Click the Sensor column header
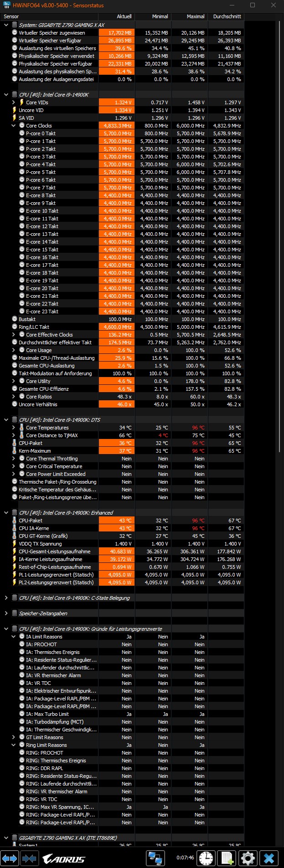Screen dimensions: 284x868 click(49, 16)
